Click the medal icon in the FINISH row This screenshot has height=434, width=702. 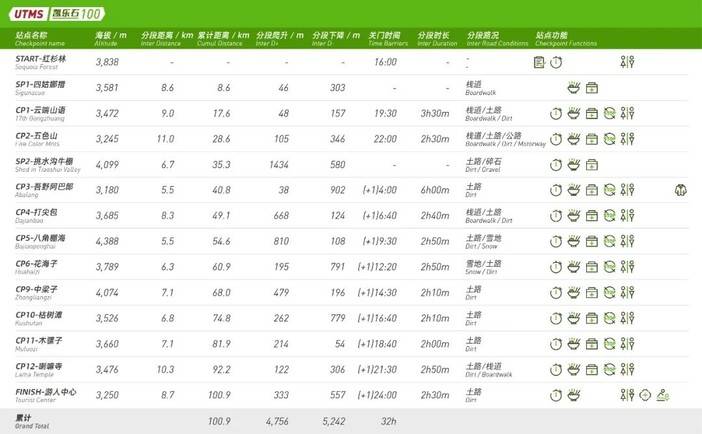click(x=644, y=394)
